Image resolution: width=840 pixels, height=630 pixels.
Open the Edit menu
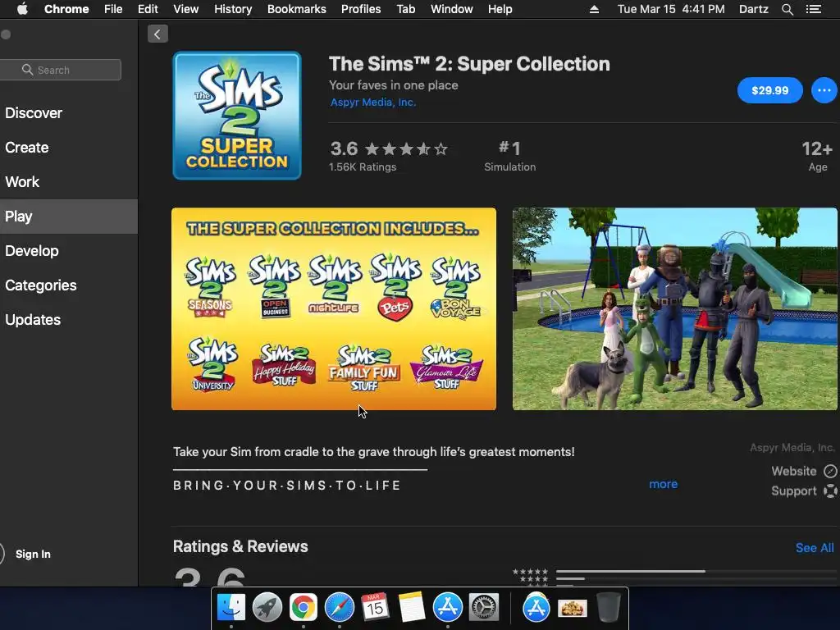(x=148, y=9)
